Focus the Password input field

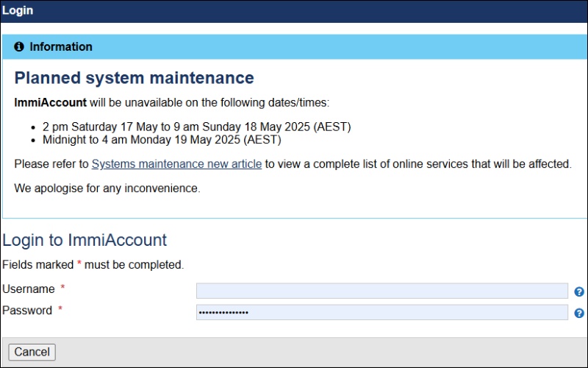(x=381, y=313)
